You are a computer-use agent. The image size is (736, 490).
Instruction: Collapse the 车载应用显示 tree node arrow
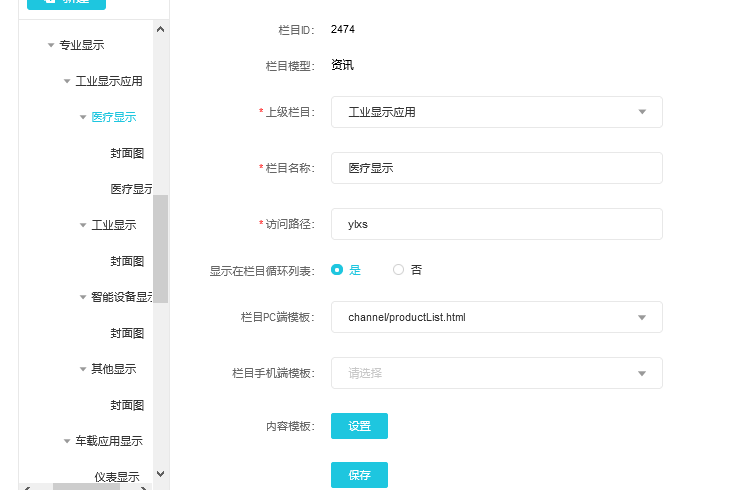(67, 441)
